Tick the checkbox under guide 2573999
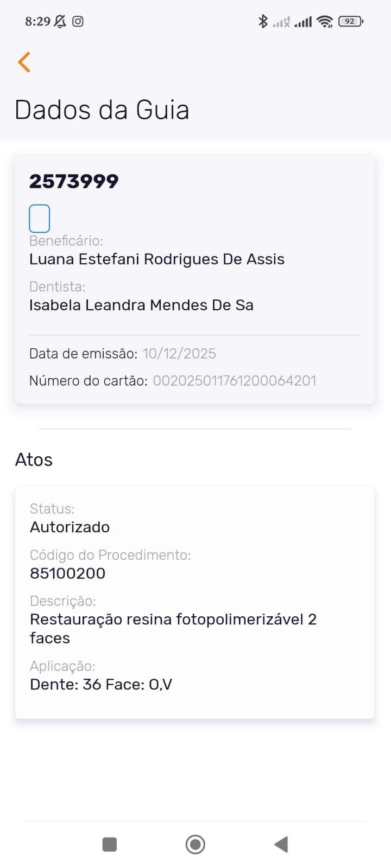 (x=39, y=218)
